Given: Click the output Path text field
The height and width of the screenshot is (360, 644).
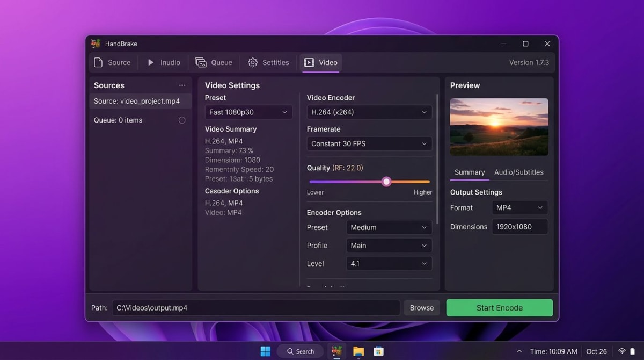Looking at the screenshot, I should [x=256, y=308].
